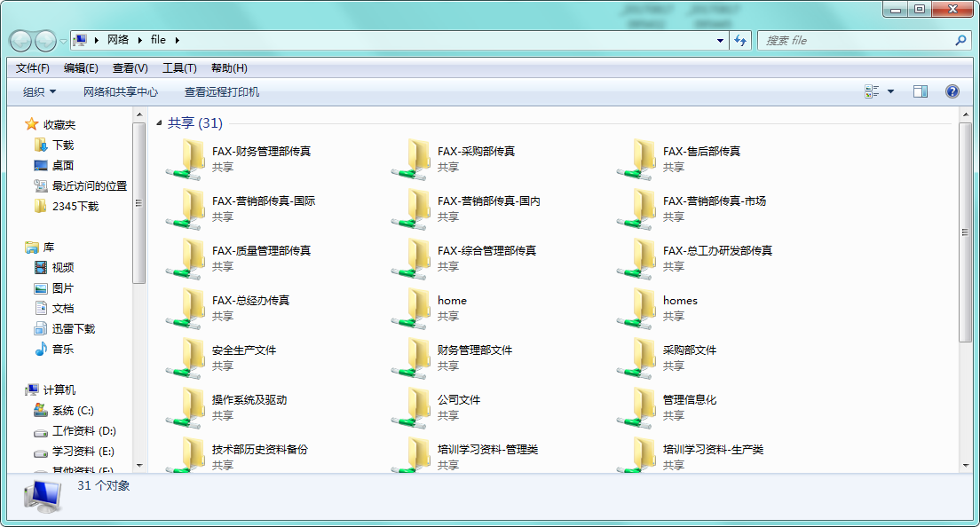980x527 pixels.
Task: Open the 文件(F) menu
Action: click(x=33, y=68)
